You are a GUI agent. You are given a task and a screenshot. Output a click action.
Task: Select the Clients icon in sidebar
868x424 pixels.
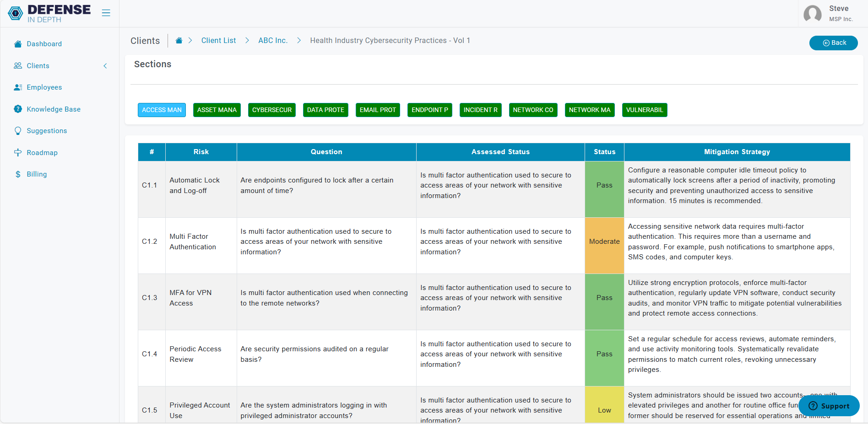click(18, 65)
